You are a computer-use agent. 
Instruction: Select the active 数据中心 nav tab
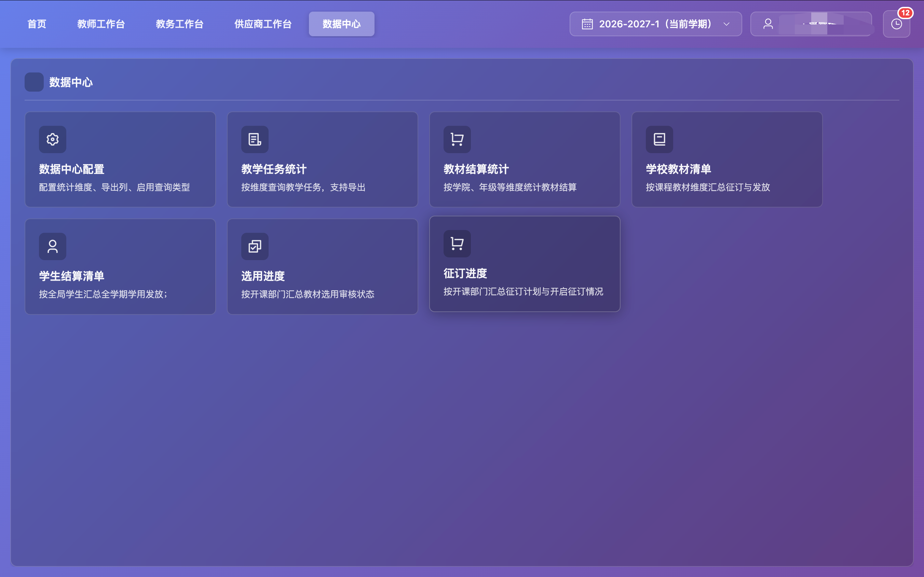(x=341, y=24)
